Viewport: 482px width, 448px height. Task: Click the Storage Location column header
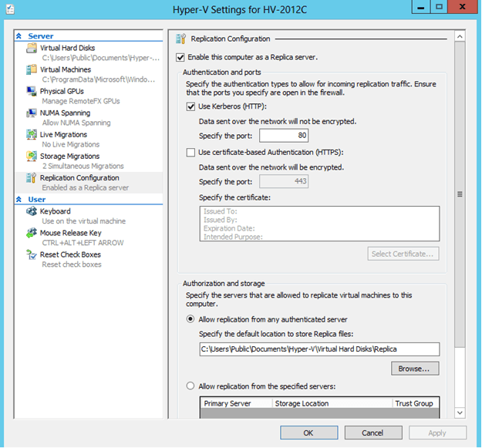tap(332, 403)
